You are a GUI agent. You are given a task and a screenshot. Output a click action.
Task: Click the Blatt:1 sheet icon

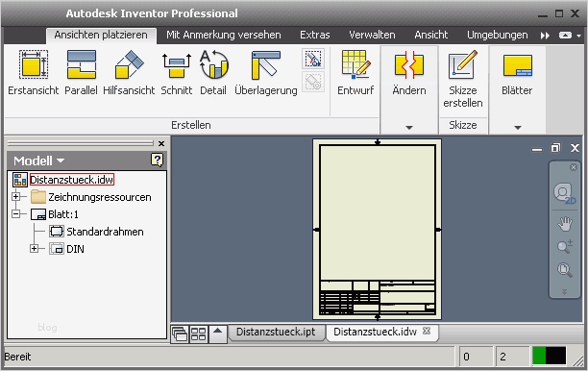coord(38,214)
